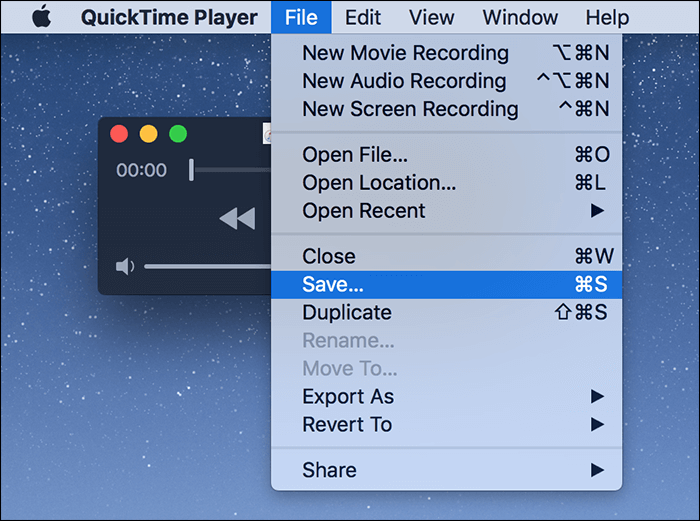Click the yellow minimize window button
700x521 pixels.
click(x=148, y=134)
